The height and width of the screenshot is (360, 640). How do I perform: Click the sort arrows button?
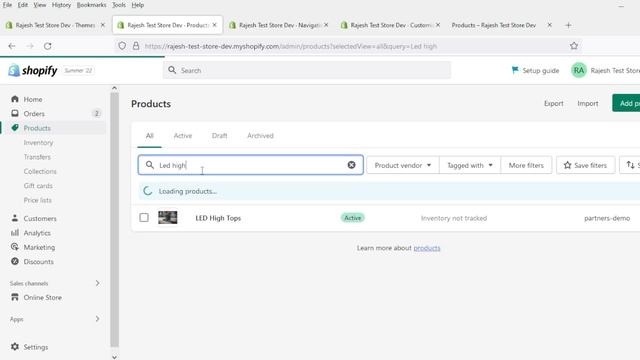[630, 165]
